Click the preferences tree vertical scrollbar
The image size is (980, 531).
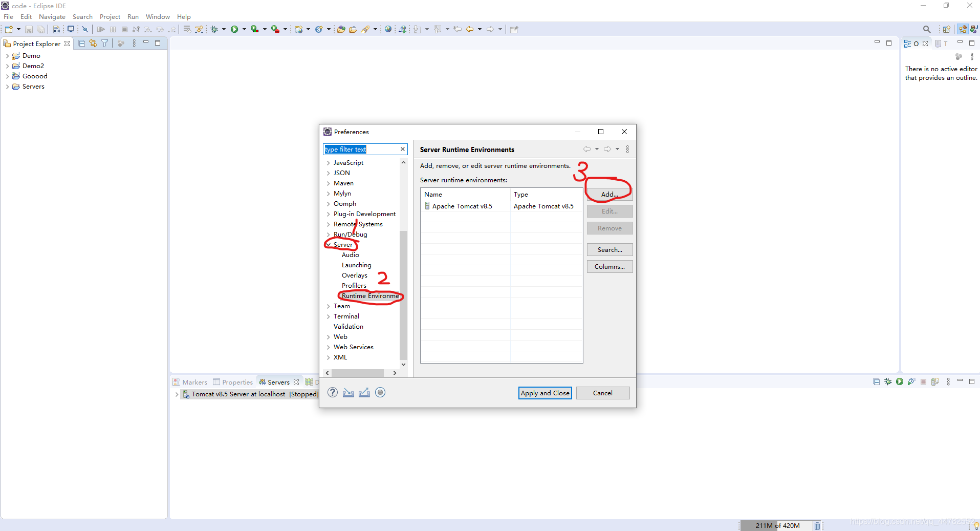point(403,295)
